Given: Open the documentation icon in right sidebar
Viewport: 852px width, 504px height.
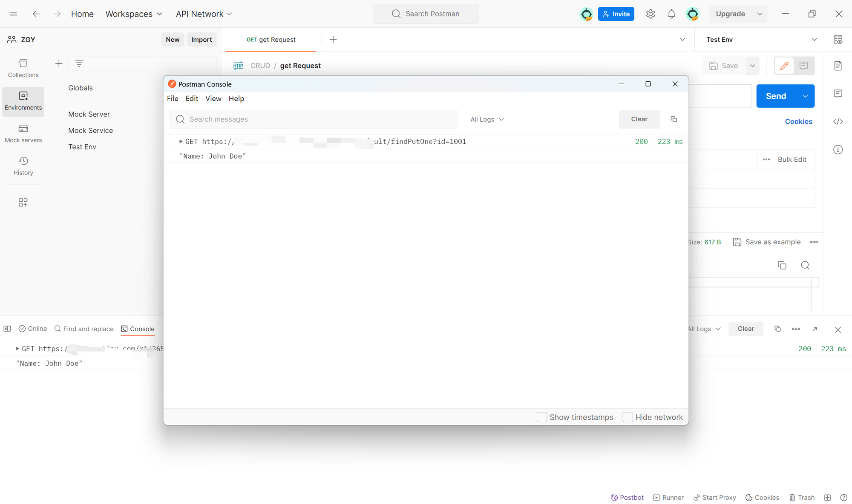Looking at the screenshot, I should point(838,66).
